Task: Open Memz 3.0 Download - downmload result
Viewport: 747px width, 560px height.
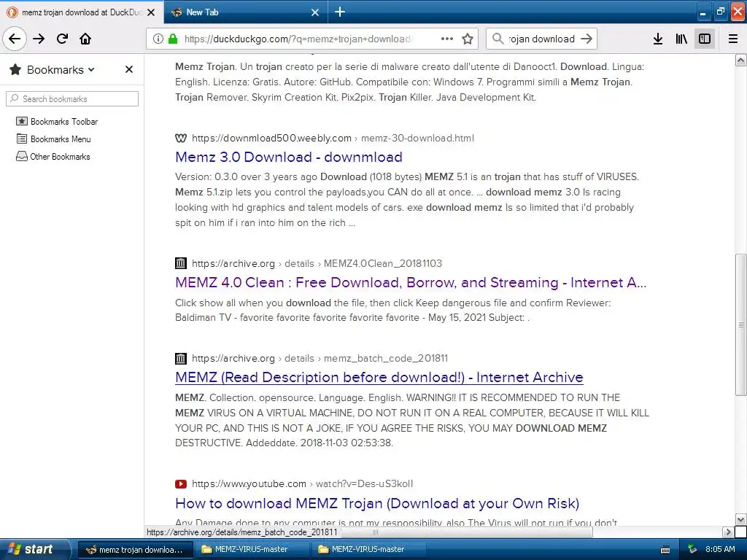Action: click(x=289, y=157)
